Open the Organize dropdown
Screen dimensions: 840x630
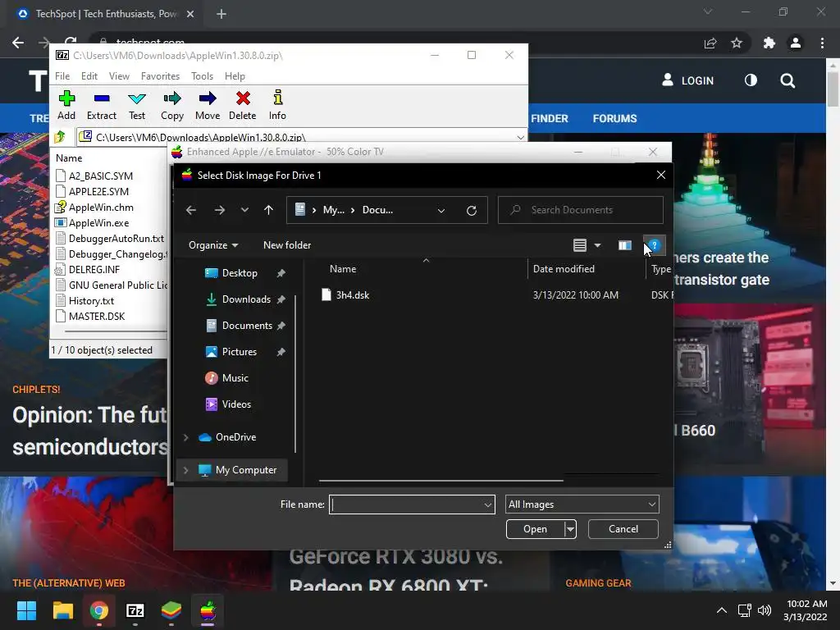(x=212, y=244)
